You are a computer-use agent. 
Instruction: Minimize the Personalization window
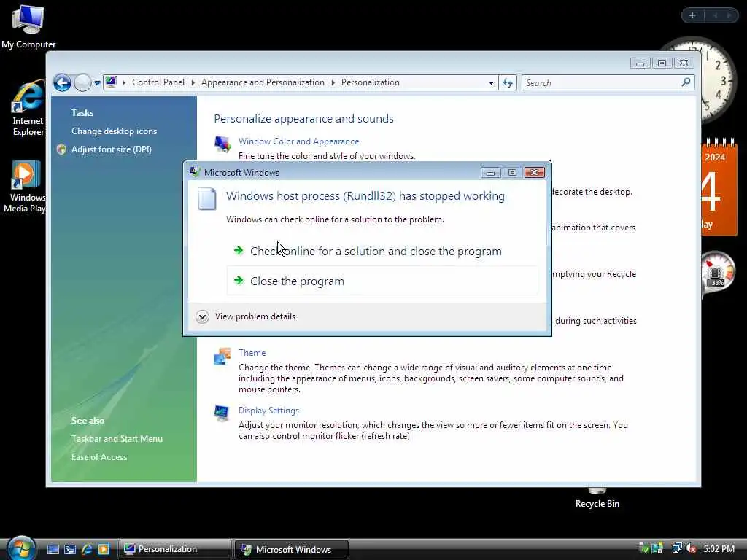click(x=640, y=63)
